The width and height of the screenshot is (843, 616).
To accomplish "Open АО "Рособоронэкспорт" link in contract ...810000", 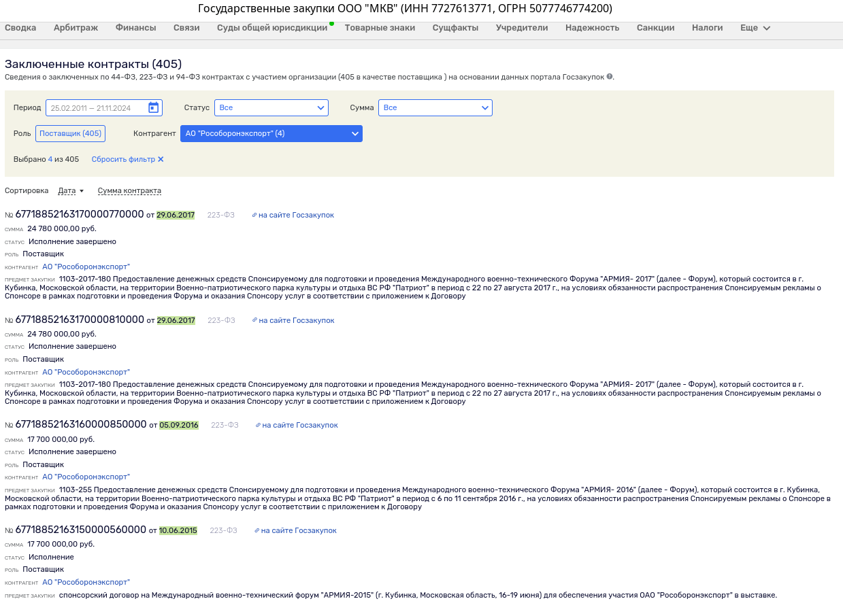I will [86, 372].
